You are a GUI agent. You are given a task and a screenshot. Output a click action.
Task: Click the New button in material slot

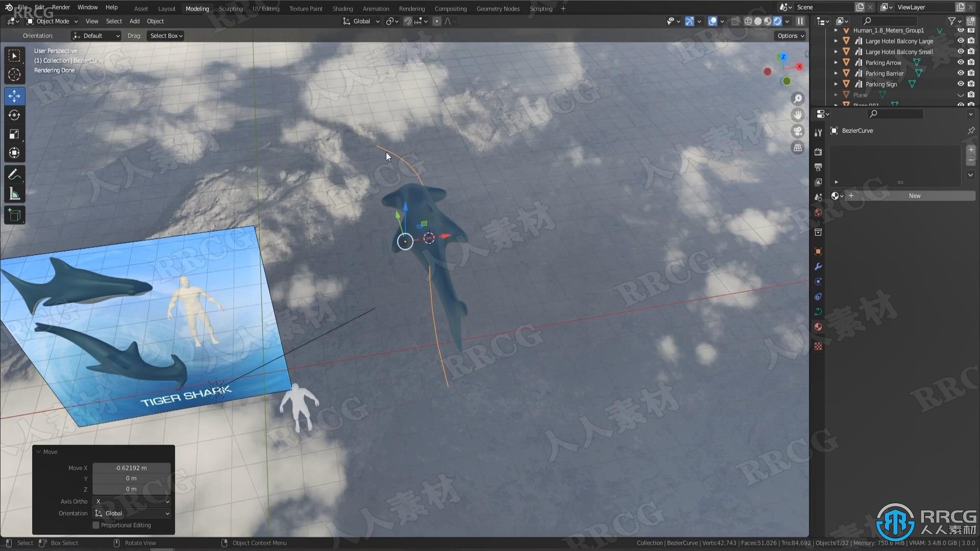click(x=913, y=195)
